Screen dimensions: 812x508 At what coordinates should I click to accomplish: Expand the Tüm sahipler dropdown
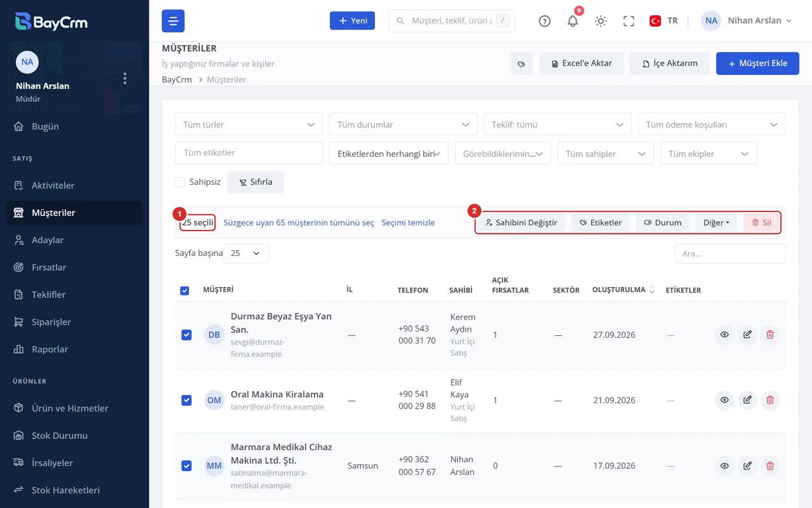(606, 154)
